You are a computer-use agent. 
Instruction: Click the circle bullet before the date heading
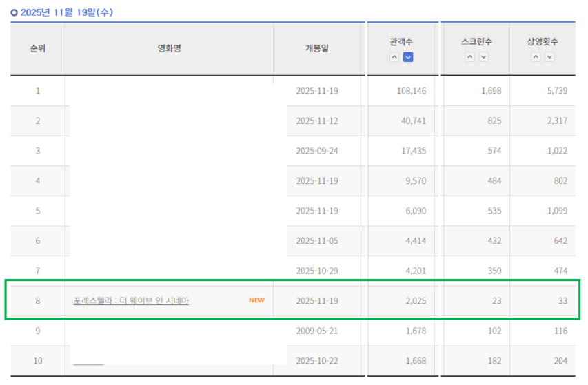pyautogui.click(x=14, y=12)
